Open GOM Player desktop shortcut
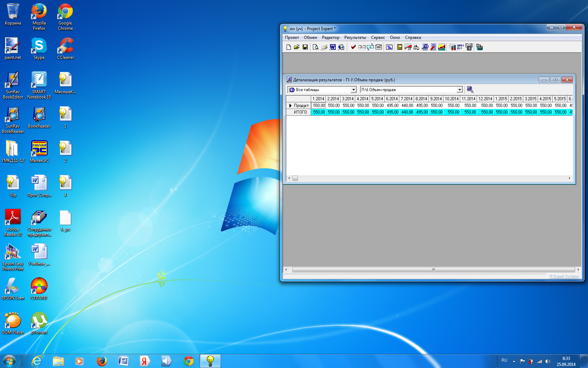This screenshot has height=368, width=588. pos(13,323)
